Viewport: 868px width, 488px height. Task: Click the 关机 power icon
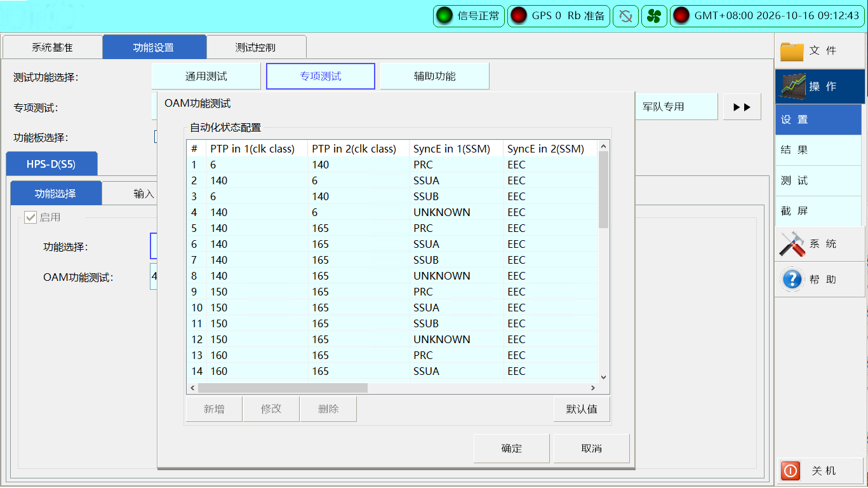[791, 471]
